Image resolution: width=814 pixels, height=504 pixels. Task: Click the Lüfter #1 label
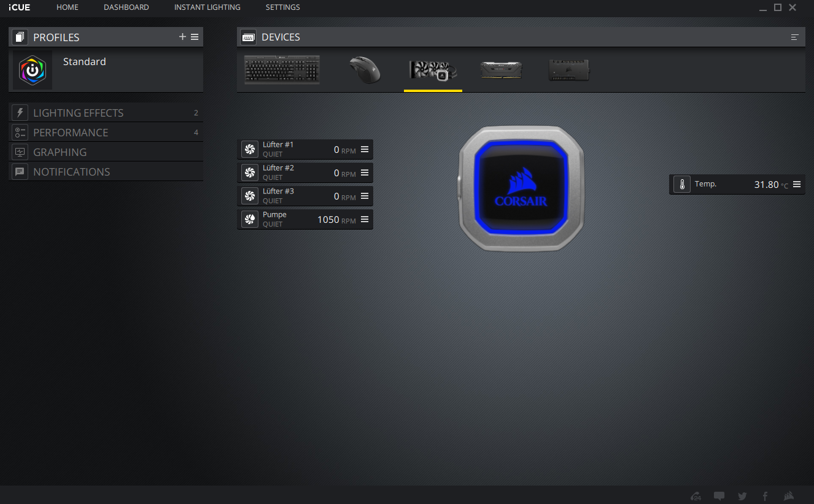point(278,145)
